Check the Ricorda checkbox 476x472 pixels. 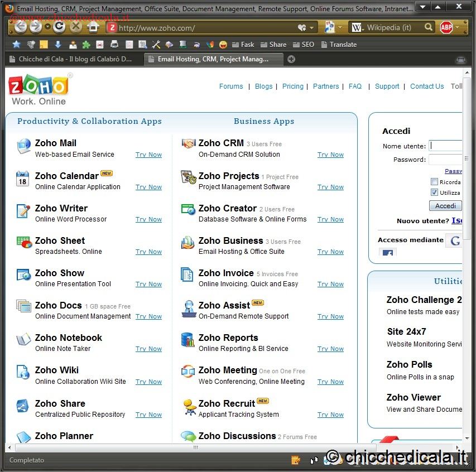pyautogui.click(x=434, y=182)
